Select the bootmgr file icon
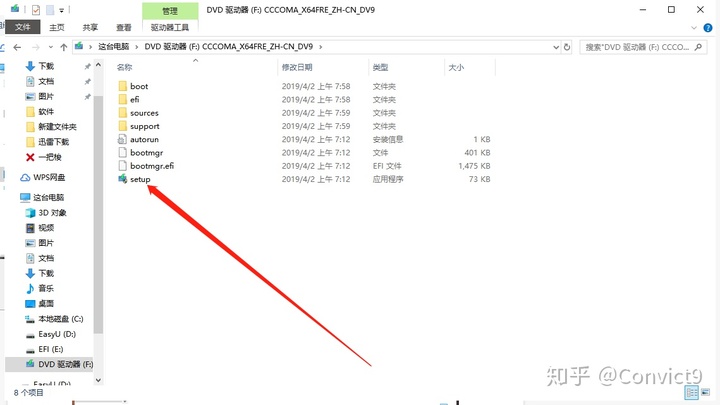720x405 pixels. click(x=122, y=152)
